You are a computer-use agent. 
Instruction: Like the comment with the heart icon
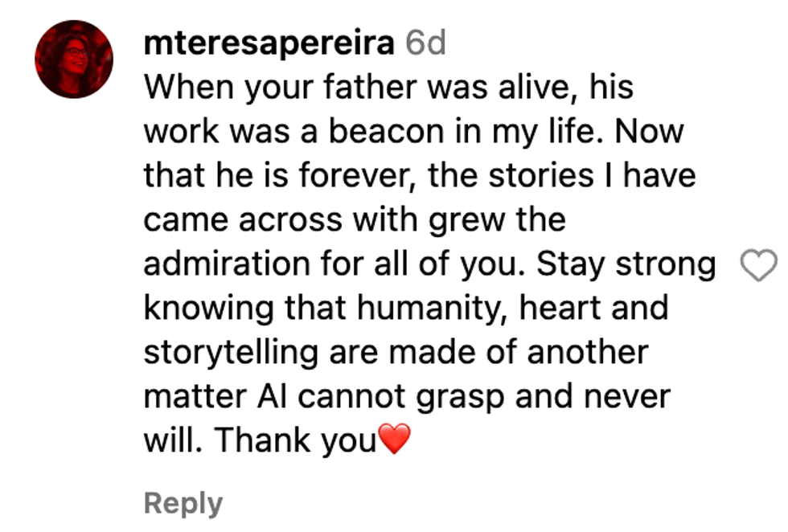758,266
